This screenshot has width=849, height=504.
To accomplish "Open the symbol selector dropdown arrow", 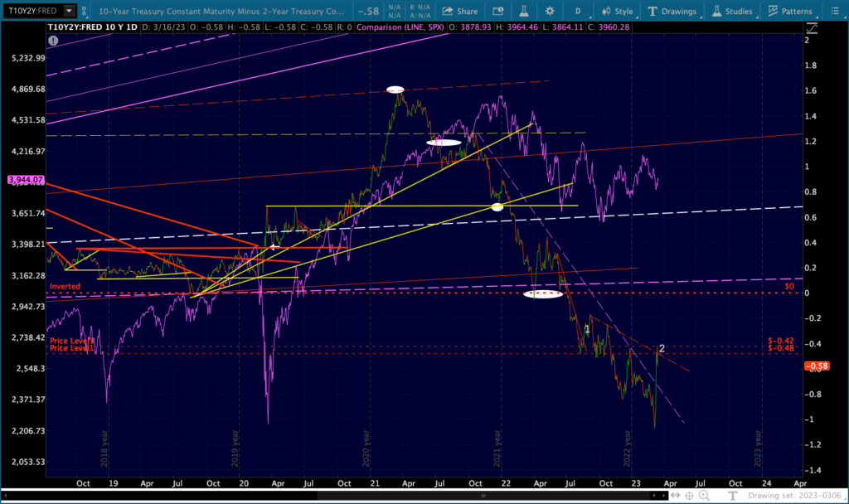I will pyautogui.click(x=69, y=10).
